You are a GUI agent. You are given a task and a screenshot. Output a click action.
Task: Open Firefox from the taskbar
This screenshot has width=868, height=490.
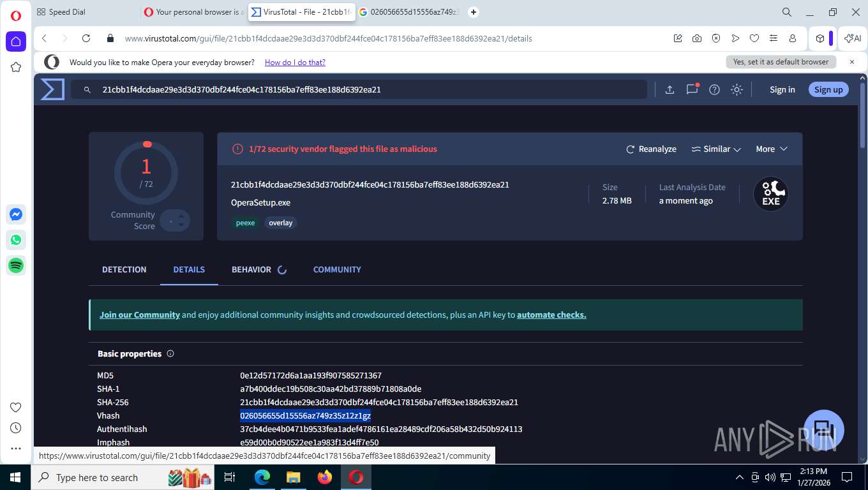pyautogui.click(x=325, y=477)
